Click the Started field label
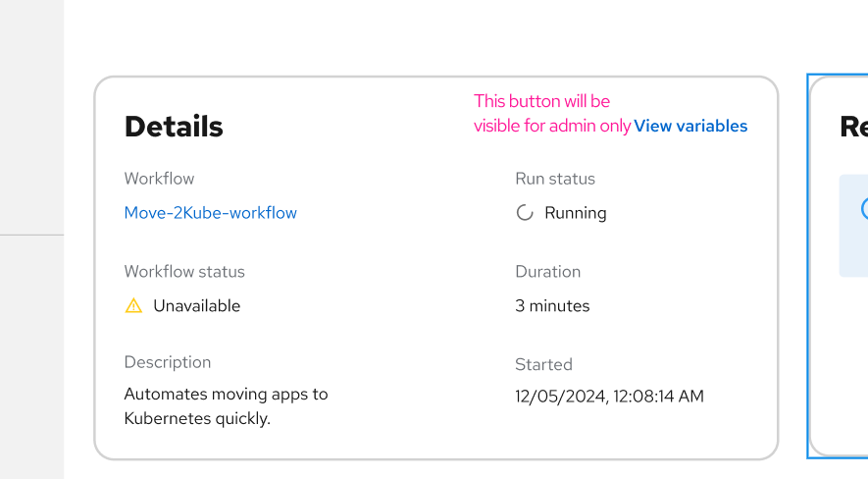Screen dimensions: 868x479 [543, 365]
